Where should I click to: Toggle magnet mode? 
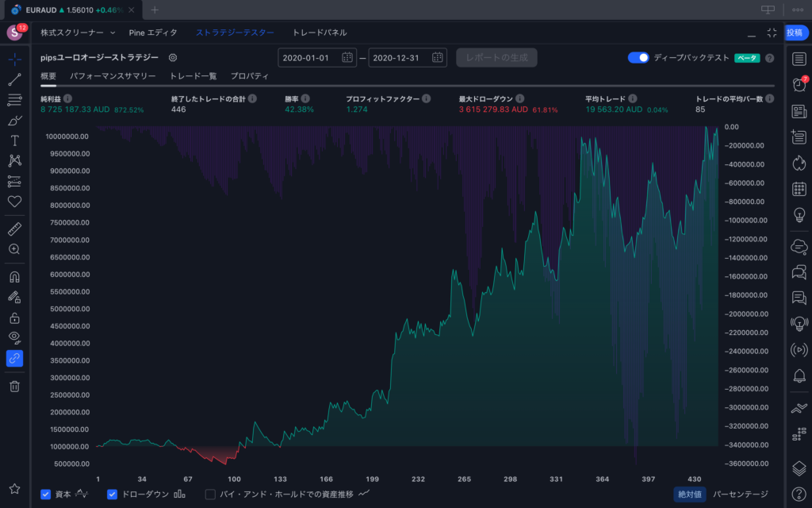coord(14,277)
